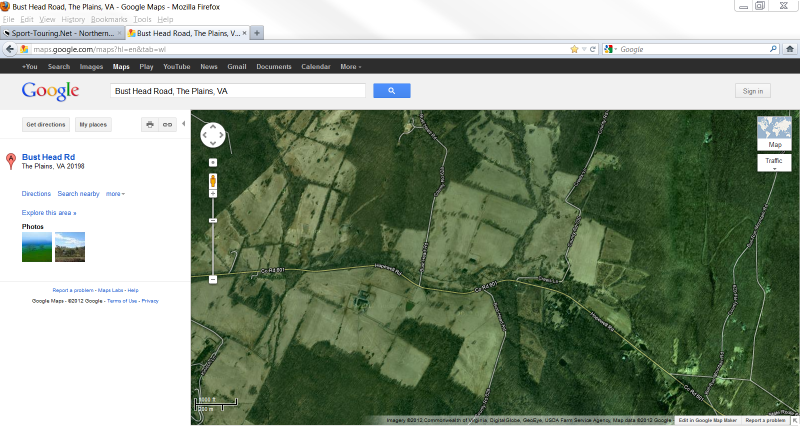
Task: Click News in the Google bar
Action: 209,66
